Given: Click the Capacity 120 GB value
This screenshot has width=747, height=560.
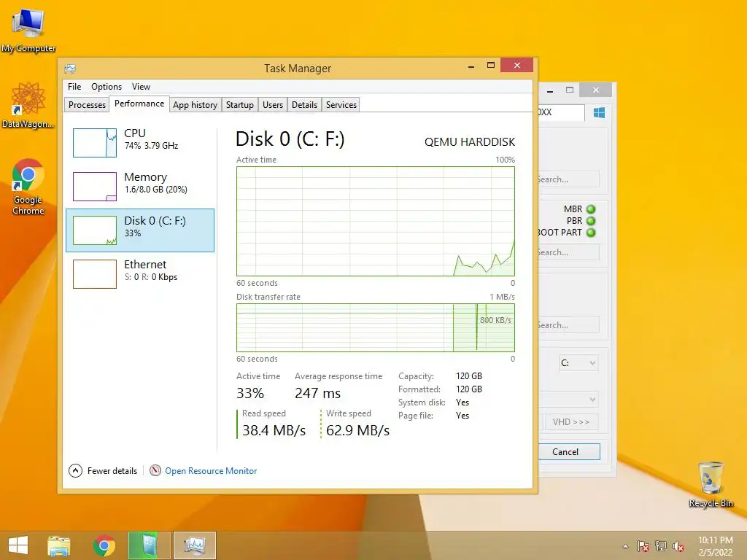Looking at the screenshot, I should (x=469, y=376).
